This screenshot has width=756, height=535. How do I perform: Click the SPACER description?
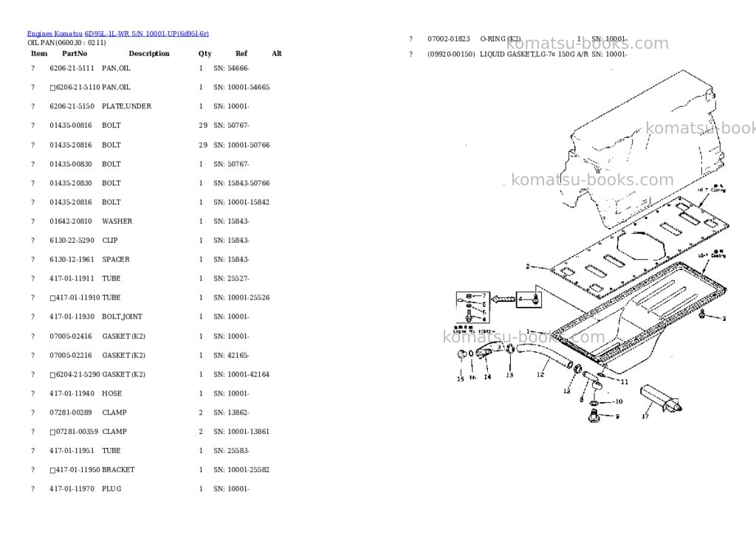[x=116, y=259]
